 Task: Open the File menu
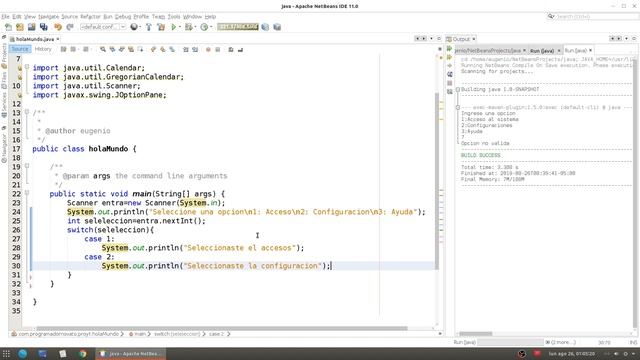point(5,17)
